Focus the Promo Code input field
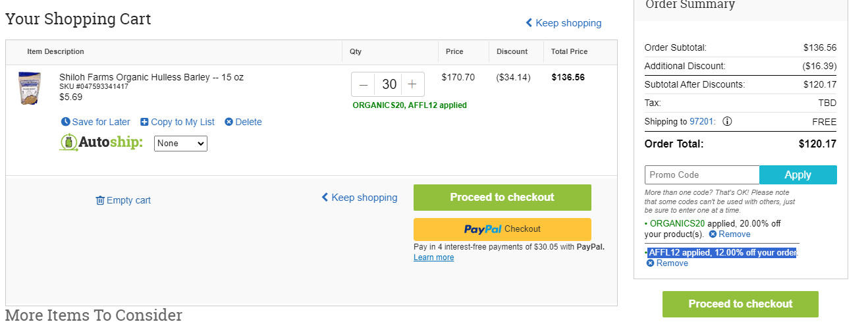Image resolution: width=868 pixels, height=324 pixels. click(702, 175)
